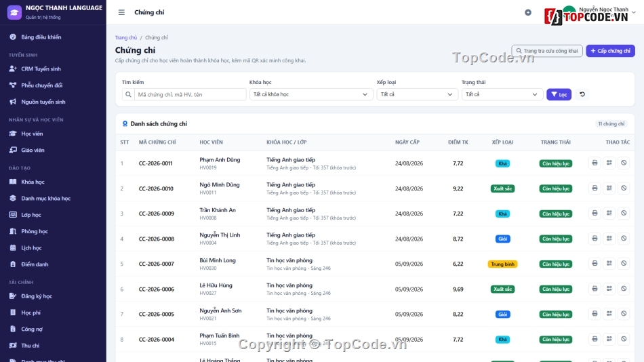The width and height of the screenshot is (644, 362).
Task: Open QR code for CC-2026-0006
Action: click(x=609, y=289)
